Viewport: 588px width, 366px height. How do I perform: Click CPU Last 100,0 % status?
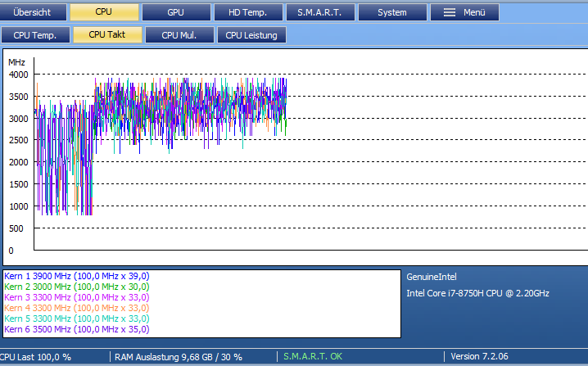click(35, 357)
